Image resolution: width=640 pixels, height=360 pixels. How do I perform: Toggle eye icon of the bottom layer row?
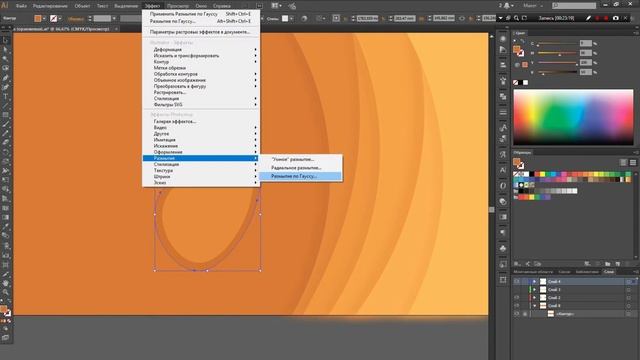pos(517,306)
